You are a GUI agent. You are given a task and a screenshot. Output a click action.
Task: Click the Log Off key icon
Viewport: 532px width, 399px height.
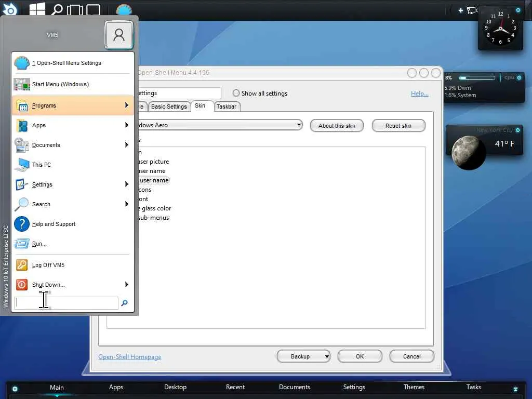coord(22,265)
